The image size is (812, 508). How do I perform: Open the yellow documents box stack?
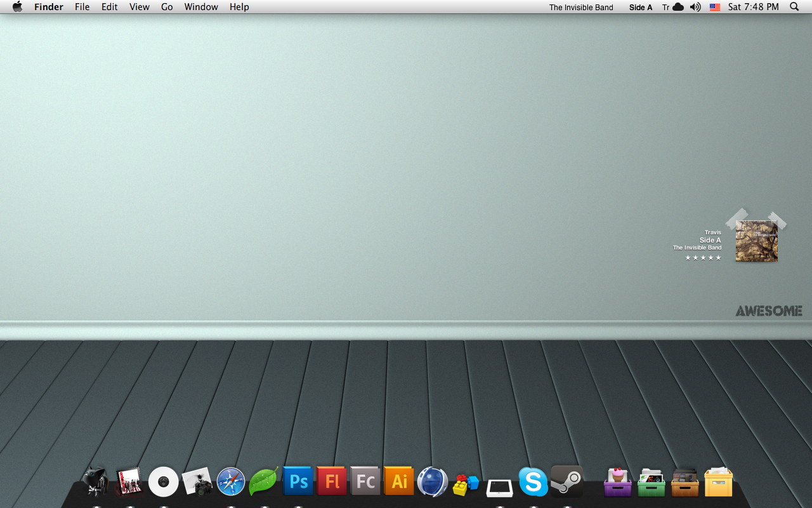(717, 483)
